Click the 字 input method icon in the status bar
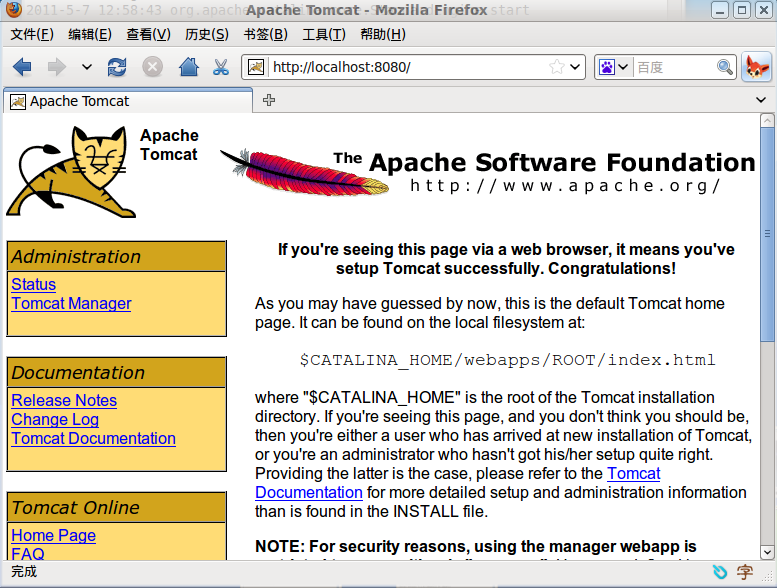 point(744,572)
